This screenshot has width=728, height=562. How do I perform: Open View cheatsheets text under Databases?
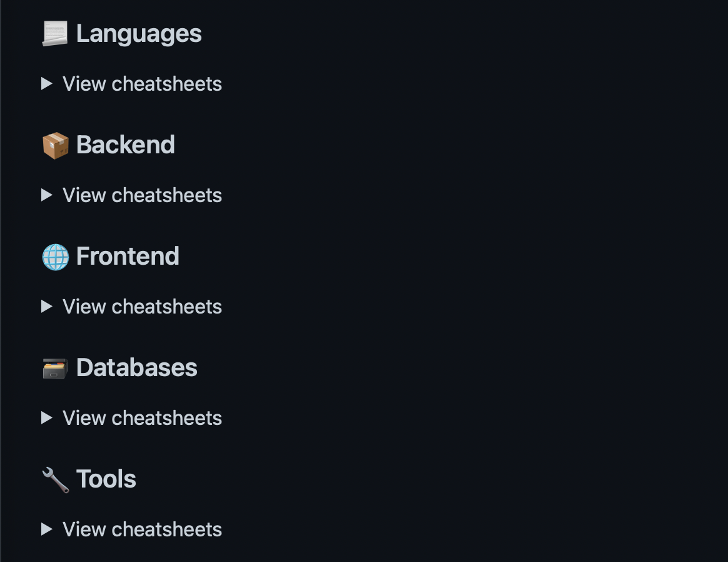(x=142, y=419)
